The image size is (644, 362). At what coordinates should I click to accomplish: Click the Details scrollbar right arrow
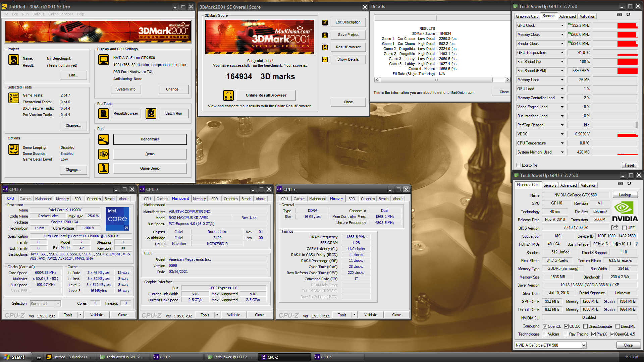(507, 80)
